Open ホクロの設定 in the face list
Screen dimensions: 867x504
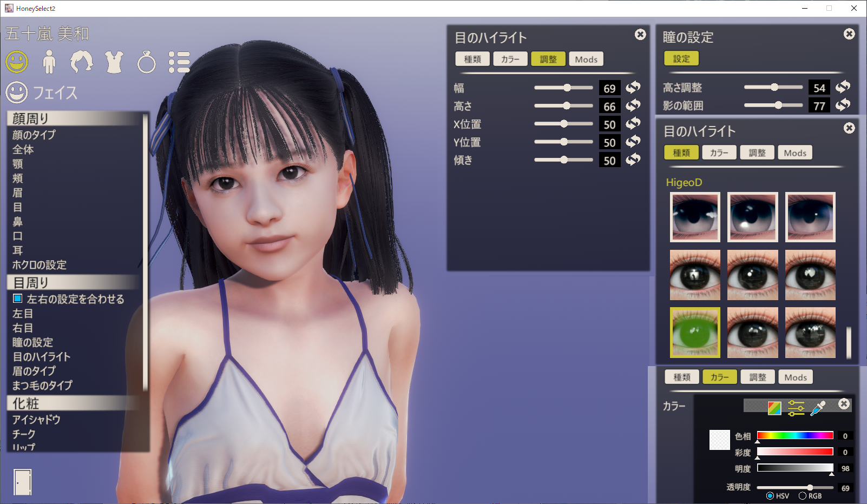pos(40,265)
